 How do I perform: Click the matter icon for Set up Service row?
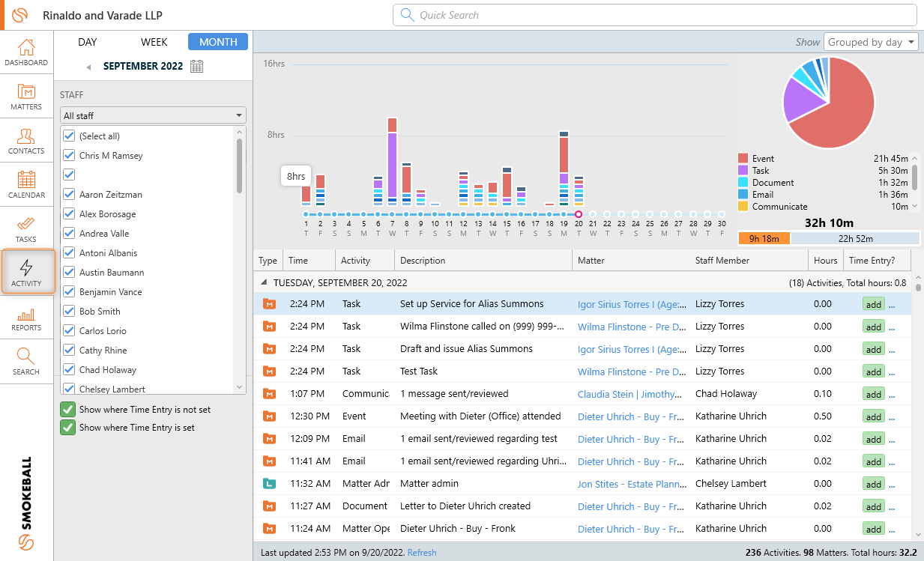point(269,304)
